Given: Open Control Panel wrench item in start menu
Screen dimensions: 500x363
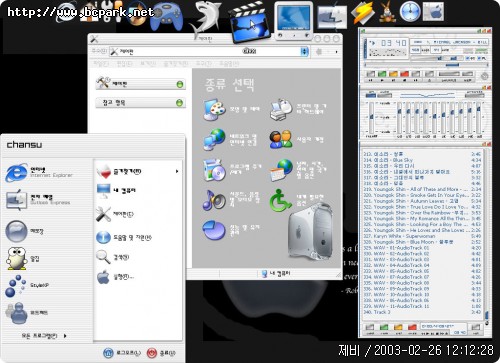Looking at the screenshot, I should (x=115, y=214).
